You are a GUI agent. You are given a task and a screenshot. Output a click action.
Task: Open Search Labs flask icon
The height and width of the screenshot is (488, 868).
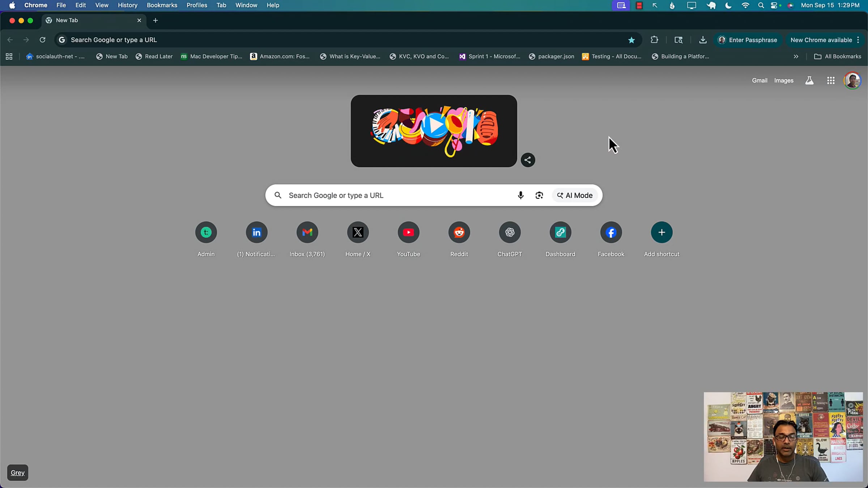pyautogui.click(x=809, y=81)
